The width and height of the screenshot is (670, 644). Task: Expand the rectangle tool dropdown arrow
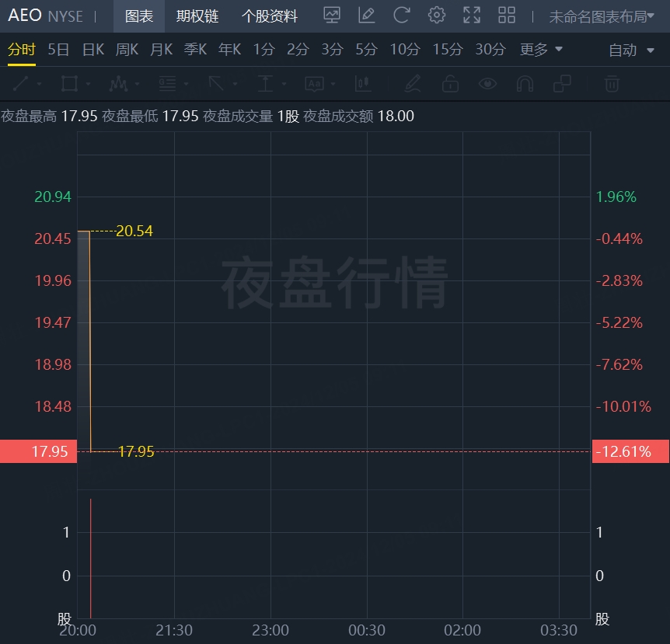(x=88, y=84)
